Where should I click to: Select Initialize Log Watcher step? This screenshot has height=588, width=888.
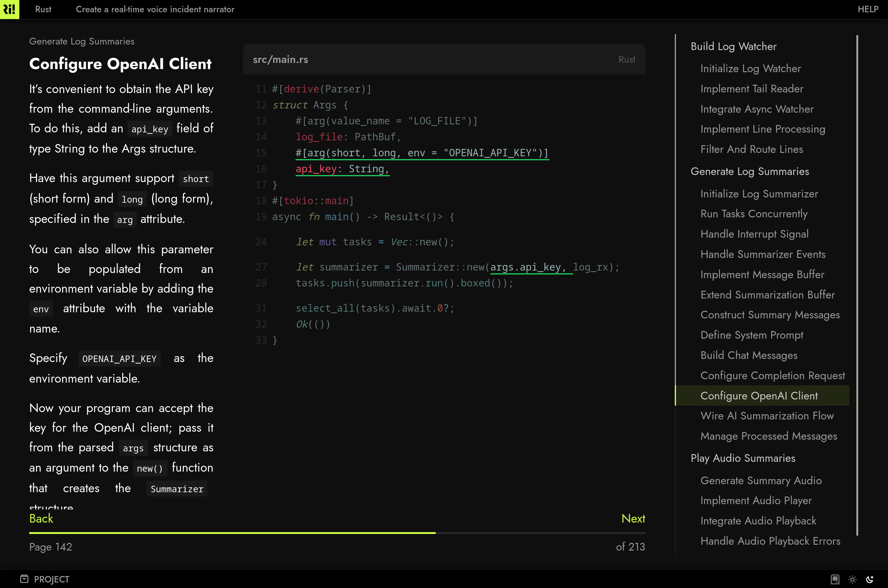click(x=750, y=68)
